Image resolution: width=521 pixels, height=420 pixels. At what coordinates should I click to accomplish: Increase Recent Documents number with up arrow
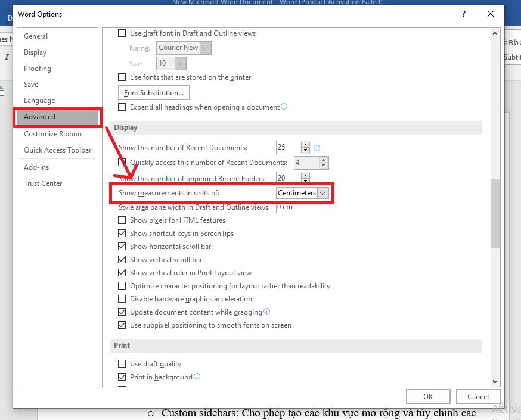(305, 144)
